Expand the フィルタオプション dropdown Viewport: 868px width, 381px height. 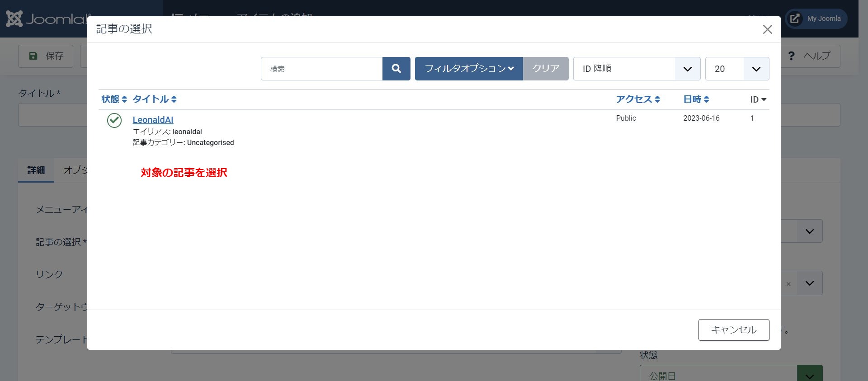[x=469, y=69]
